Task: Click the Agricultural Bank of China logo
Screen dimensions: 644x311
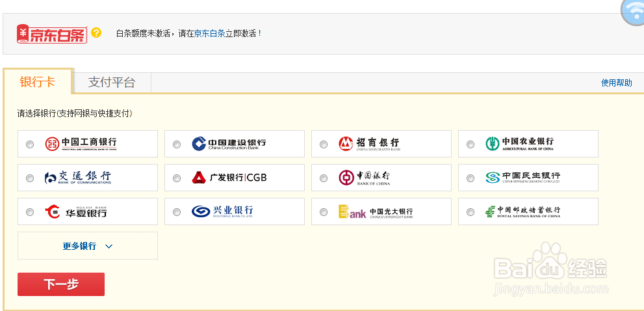Action: (519, 144)
